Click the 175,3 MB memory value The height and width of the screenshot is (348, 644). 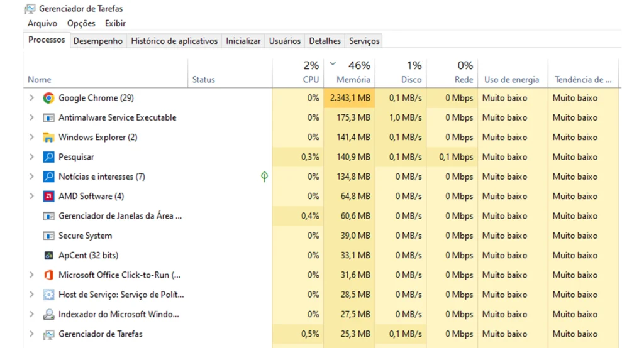point(353,117)
